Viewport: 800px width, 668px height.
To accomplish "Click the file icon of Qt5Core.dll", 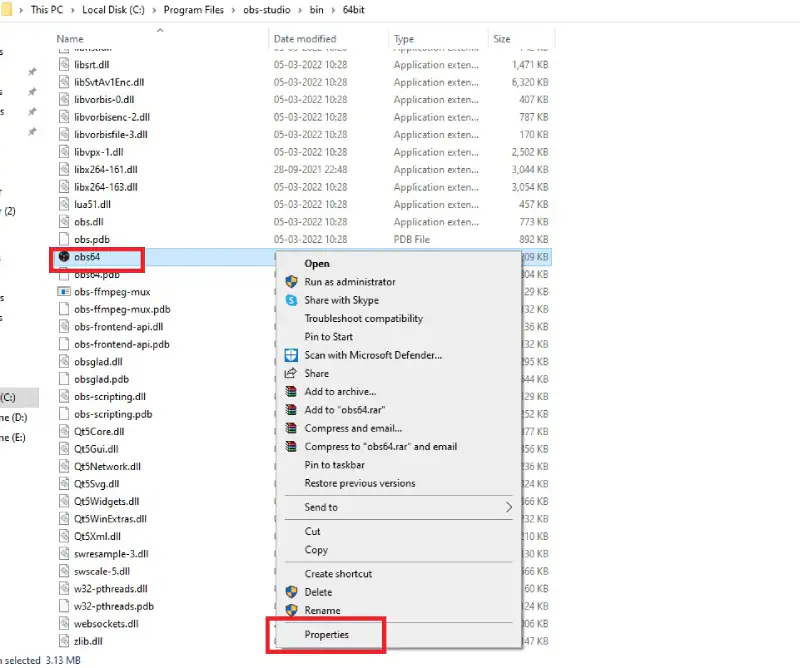I will pos(64,431).
